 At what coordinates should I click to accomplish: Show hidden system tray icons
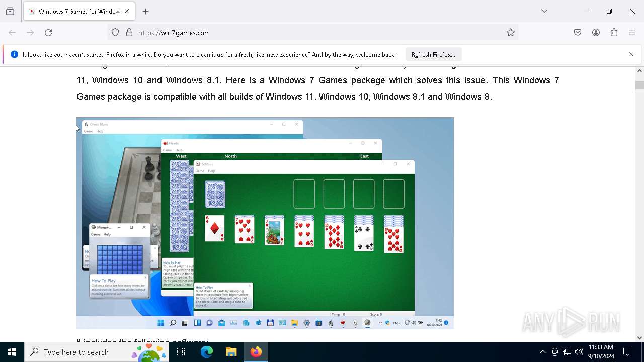pyautogui.click(x=542, y=352)
